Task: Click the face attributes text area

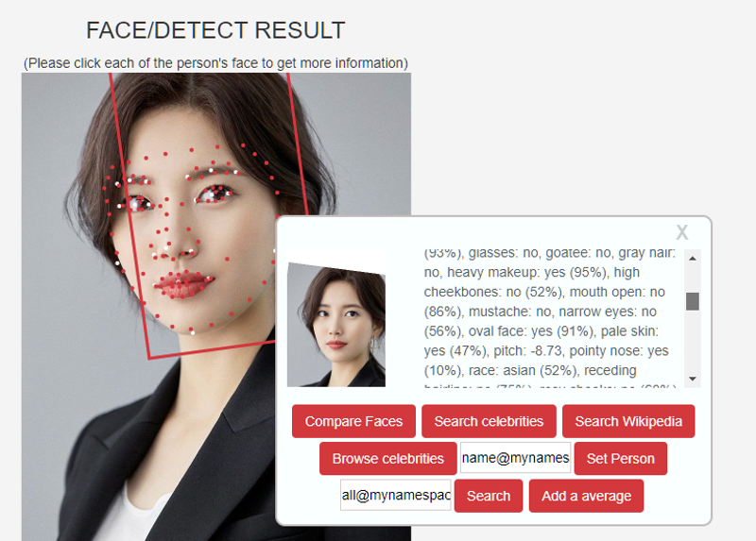Action: (x=552, y=318)
